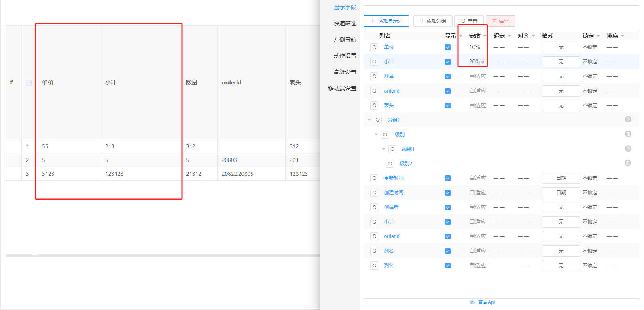Click the swap icon beside 更新时间 row

click(374, 178)
